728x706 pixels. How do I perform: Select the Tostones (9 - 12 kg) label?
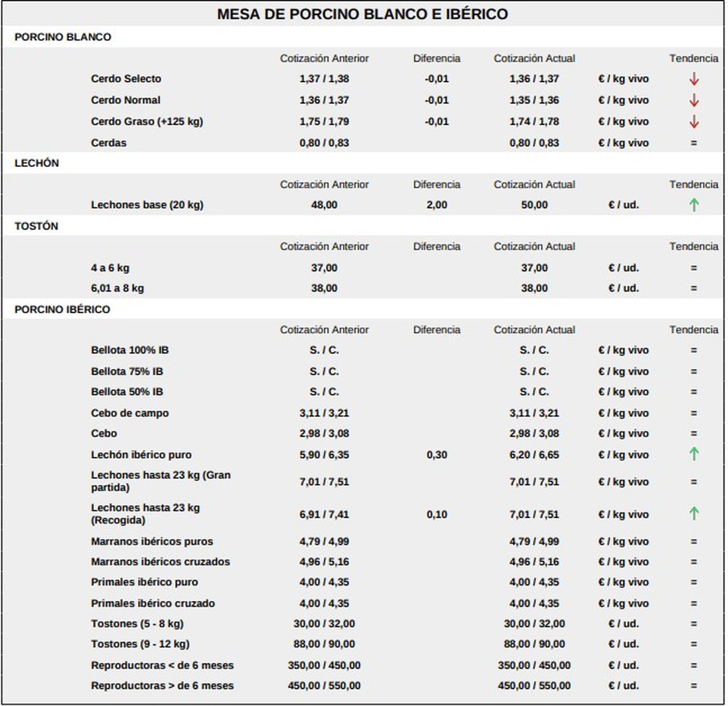140,644
